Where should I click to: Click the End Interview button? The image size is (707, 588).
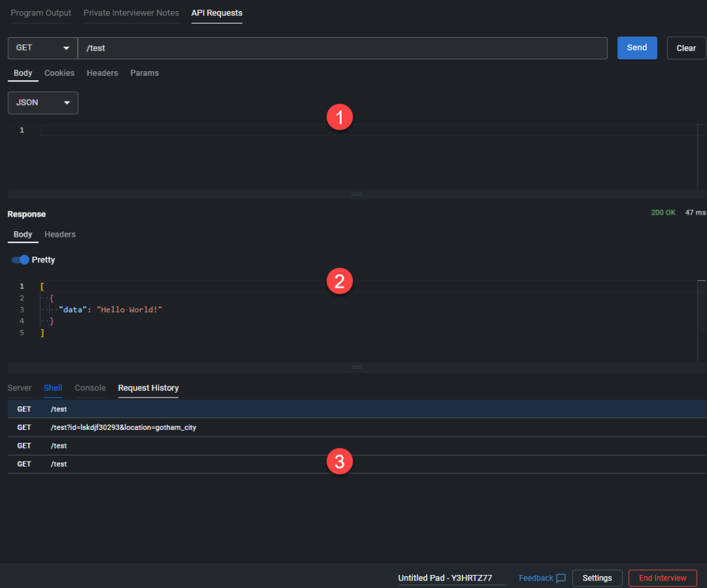point(661,578)
